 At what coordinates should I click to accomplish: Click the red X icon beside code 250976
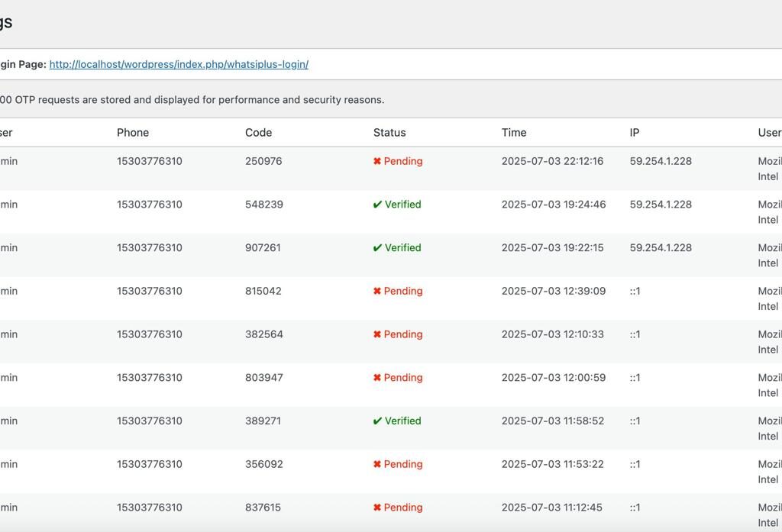[377, 161]
